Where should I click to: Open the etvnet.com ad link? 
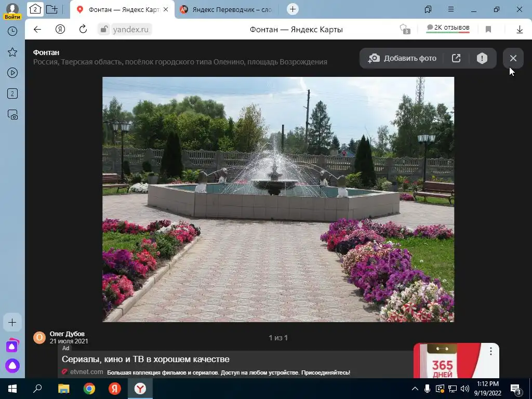[87, 372]
